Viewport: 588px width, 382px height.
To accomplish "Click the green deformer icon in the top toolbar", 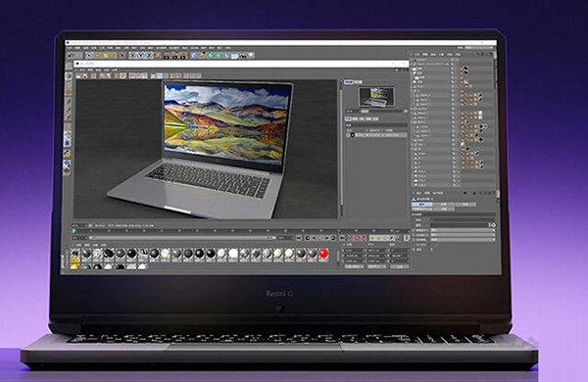I will coord(211,56).
